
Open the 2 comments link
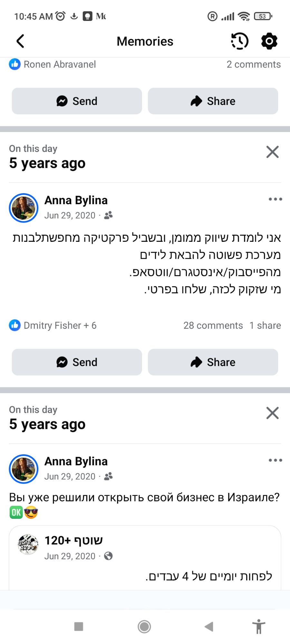point(254,64)
